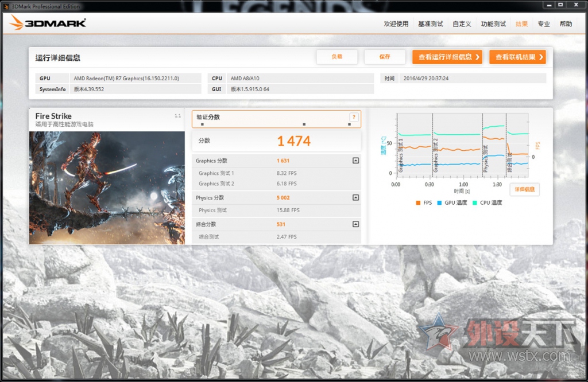This screenshot has width=588, height=382.
Task: Open the 功能测试 tab
Action: click(x=493, y=24)
